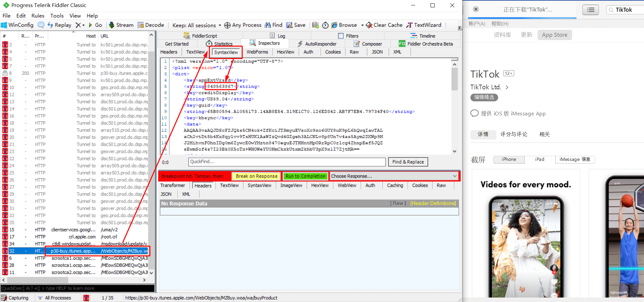This screenshot has height=302, width=644.
Task: Click the QuickExec command box
Action: tap(78, 288)
